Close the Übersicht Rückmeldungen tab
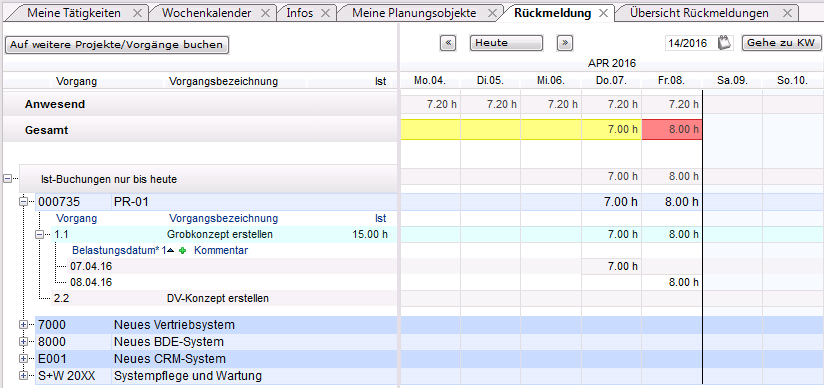This screenshot has width=824, height=388. pos(787,13)
